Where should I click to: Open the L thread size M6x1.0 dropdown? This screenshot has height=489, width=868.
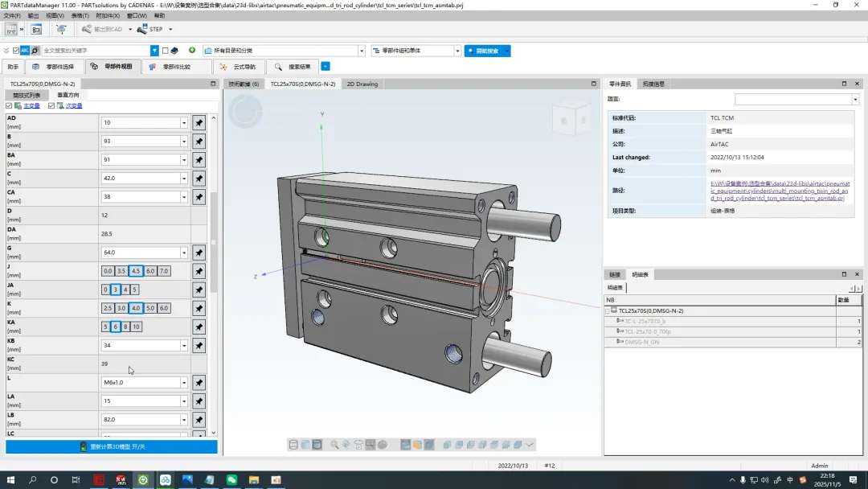(x=184, y=383)
